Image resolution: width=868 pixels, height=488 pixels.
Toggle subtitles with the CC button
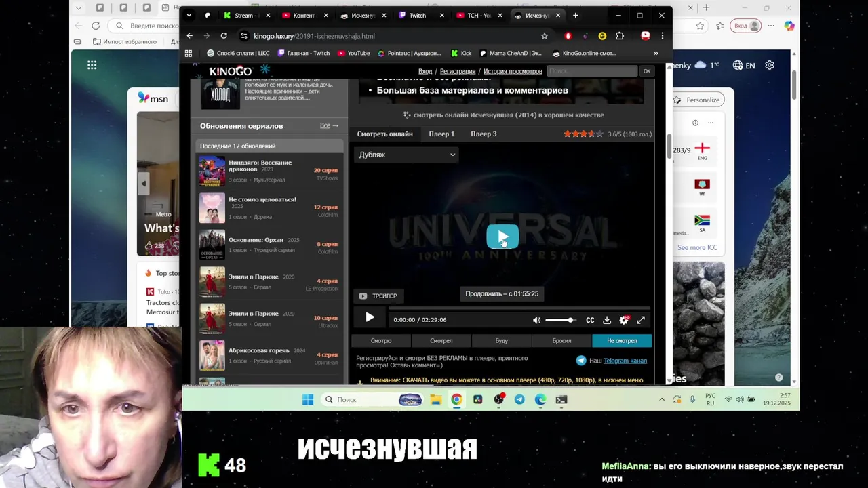tap(590, 320)
